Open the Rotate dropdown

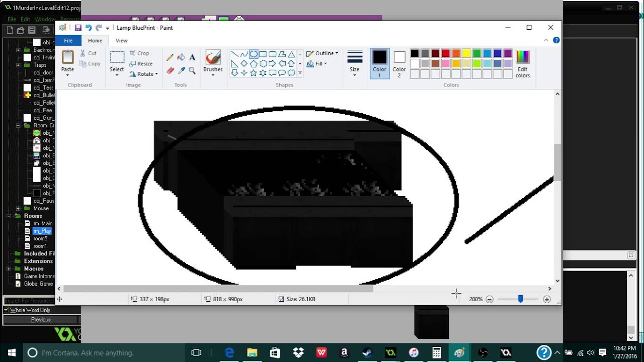[144, 74]
